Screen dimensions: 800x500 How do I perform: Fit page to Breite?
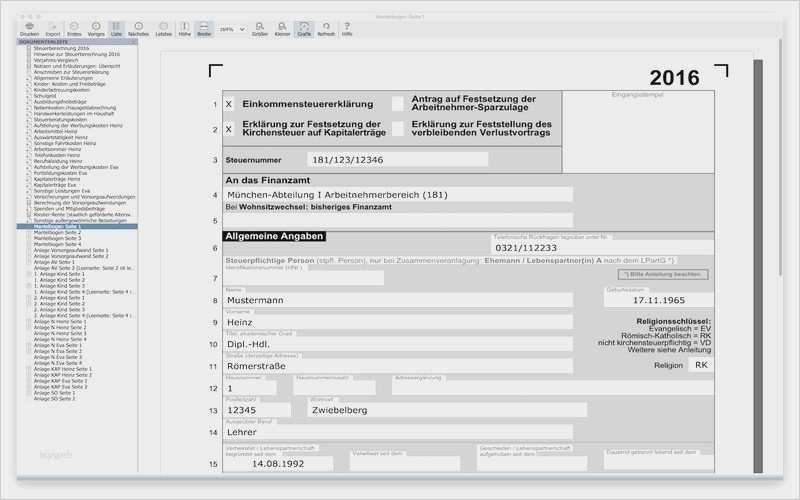pos(204,29)
